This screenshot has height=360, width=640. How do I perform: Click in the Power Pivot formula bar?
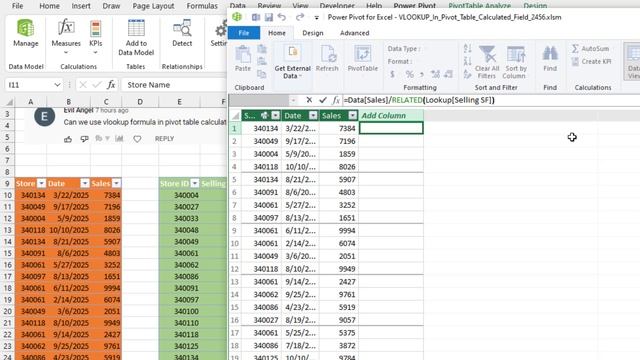490,100
